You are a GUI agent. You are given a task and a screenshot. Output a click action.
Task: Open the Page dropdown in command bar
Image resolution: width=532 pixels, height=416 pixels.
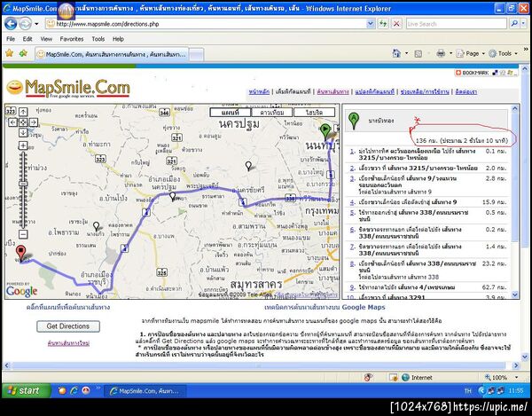click(x=471, y=53)
